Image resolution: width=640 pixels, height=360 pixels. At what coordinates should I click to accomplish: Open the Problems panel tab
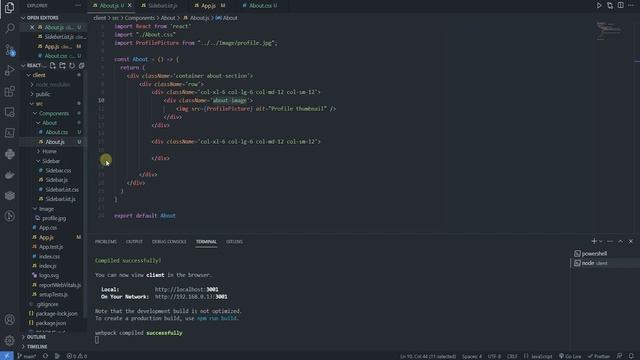point(106,242)
